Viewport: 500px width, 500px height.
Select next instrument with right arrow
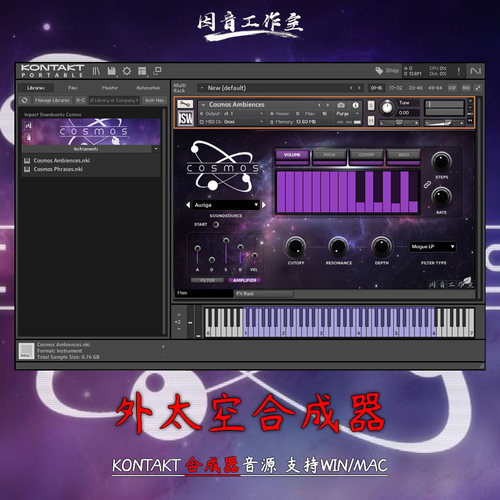(x=328, y=105)
